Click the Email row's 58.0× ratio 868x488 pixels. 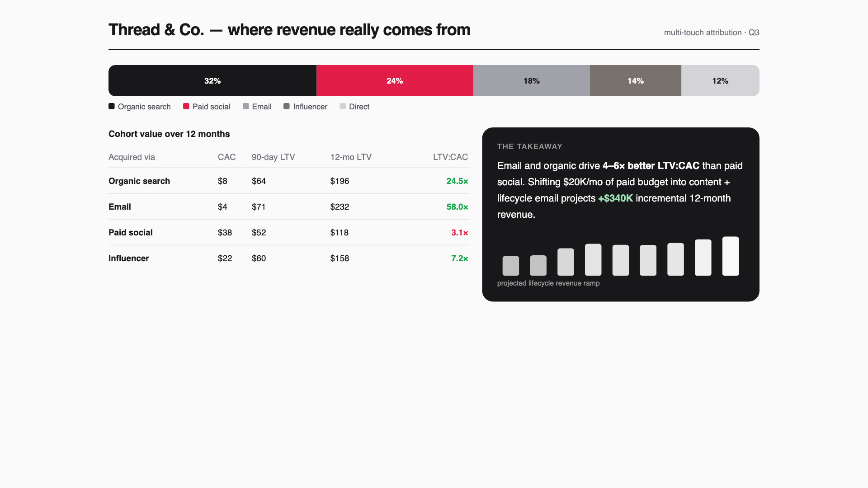pos(457,206)
